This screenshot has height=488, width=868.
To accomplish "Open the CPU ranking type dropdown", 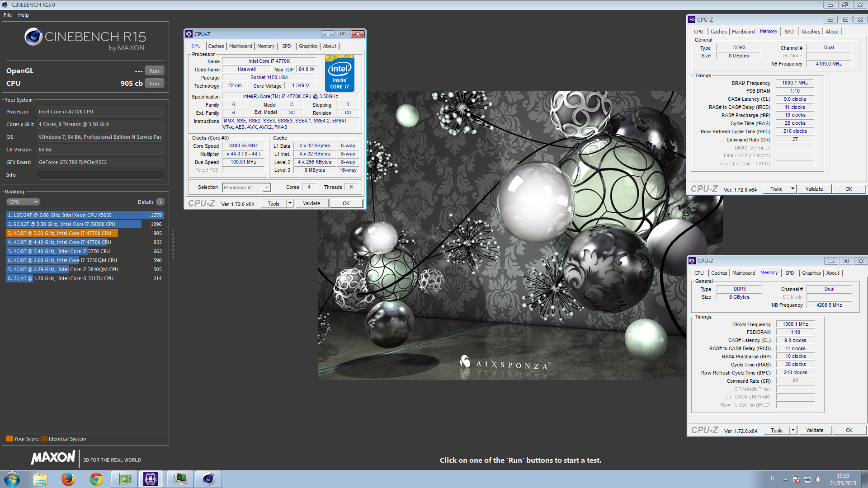I will pyautogui.click(x=24, y=202).
